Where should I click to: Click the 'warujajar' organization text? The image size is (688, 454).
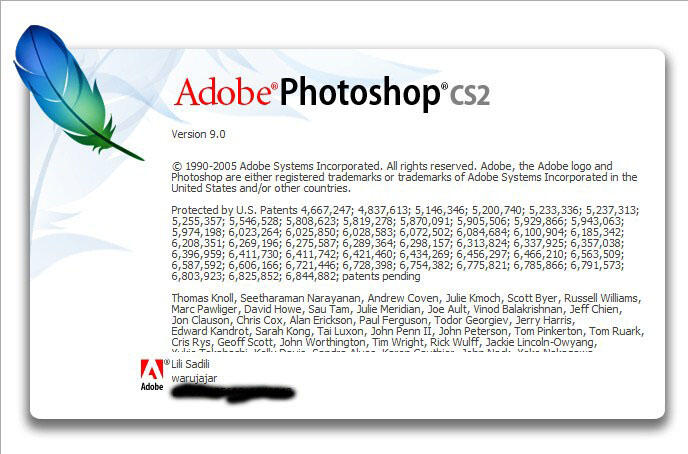click(194, 378)
